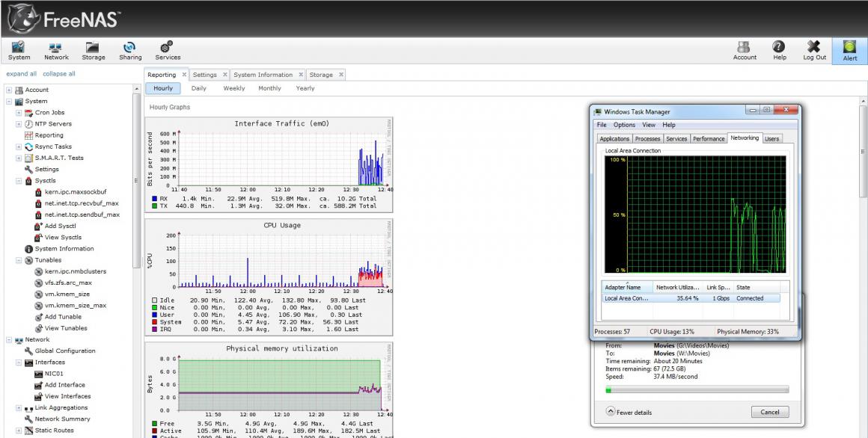Select vm.kmem_size_max tunable
Screen dimensions: 868x438
pos(76,305)
